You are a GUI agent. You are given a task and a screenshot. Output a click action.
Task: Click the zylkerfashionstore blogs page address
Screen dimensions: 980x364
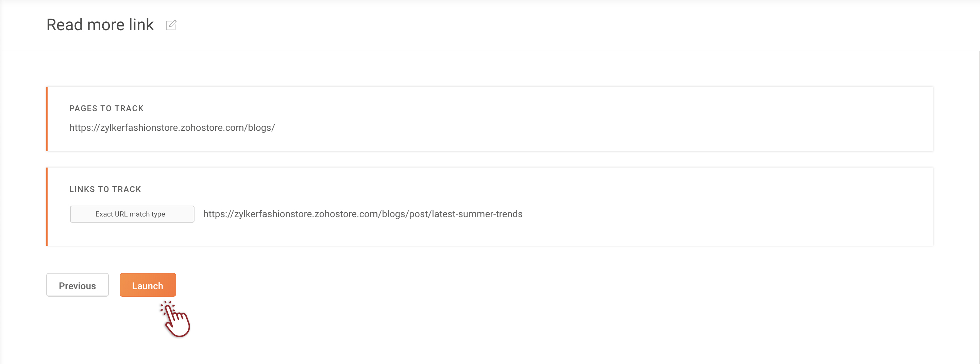point(172,128)
